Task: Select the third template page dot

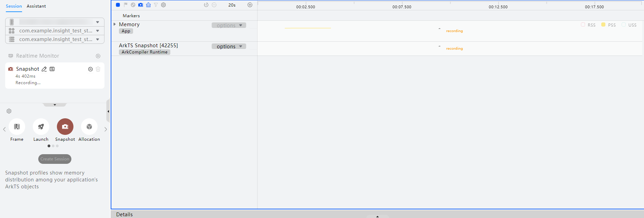Action: (x=57, y=146)
